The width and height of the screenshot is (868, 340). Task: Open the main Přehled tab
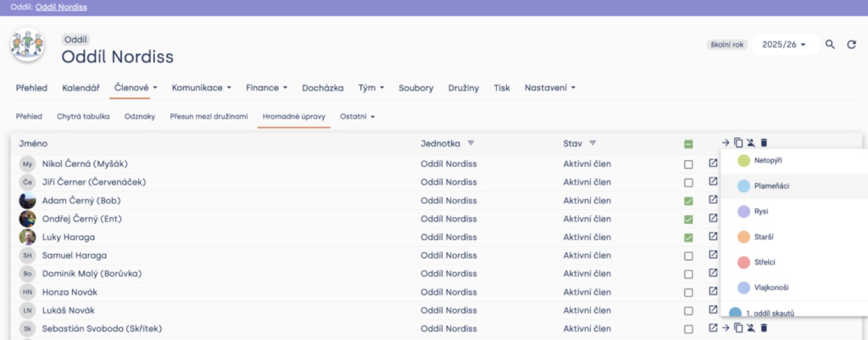tap(32, 88)
